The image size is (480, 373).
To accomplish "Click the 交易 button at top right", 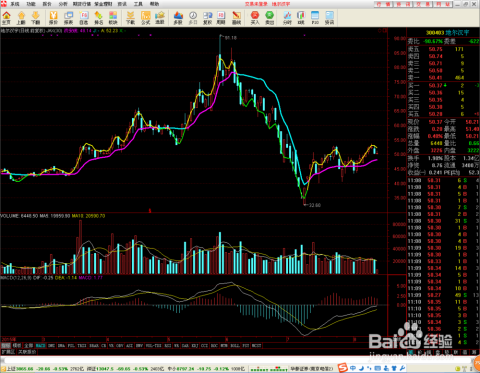I will point(423,4).
